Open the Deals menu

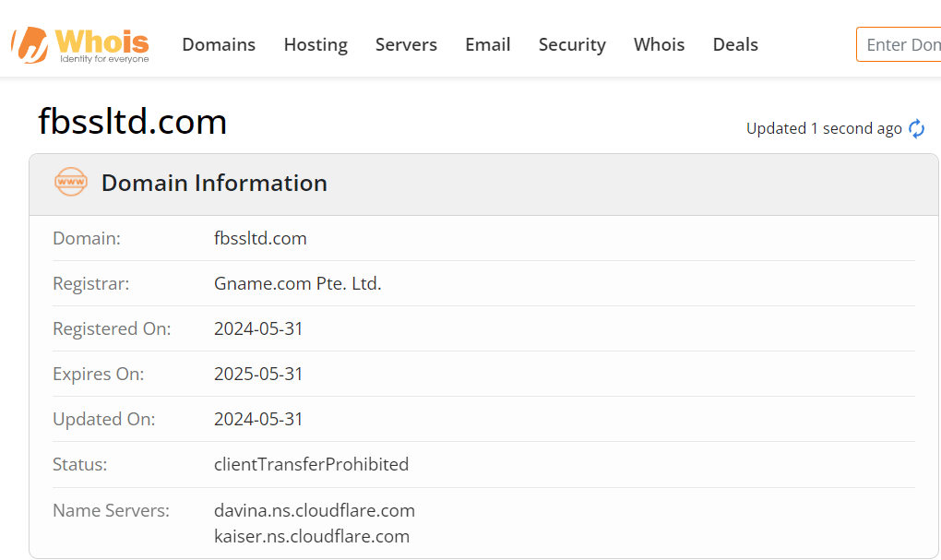pos(735,44)
